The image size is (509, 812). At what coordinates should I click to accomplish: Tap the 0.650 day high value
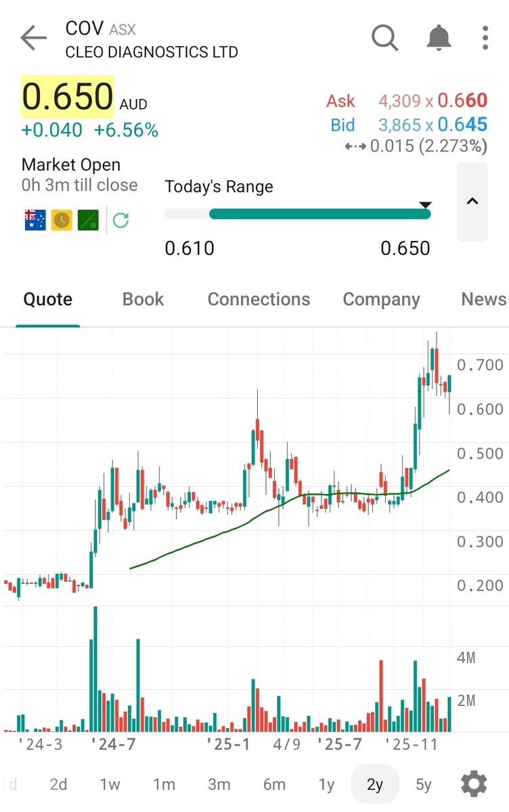coord(405,248)
